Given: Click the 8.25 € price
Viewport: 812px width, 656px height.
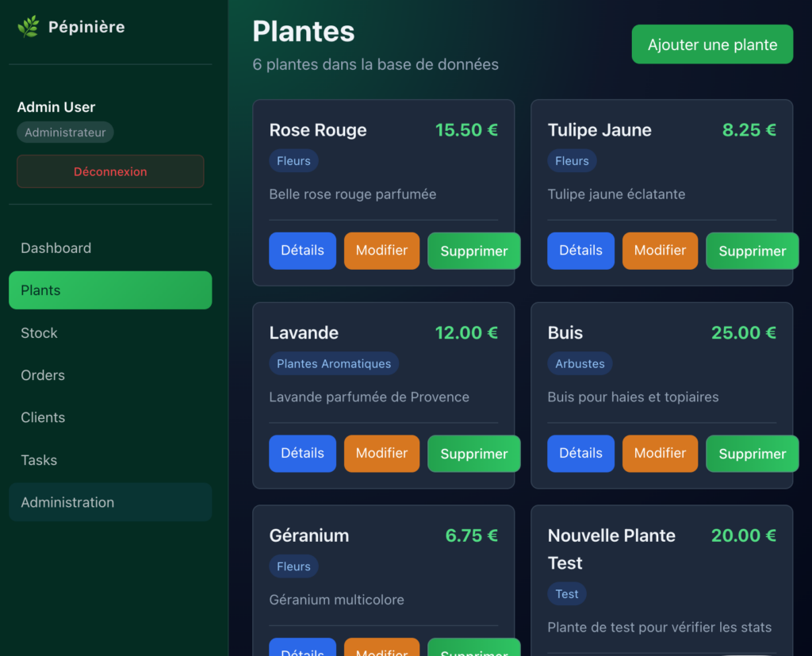Looking at the screenshot, I should pos(749,130).
